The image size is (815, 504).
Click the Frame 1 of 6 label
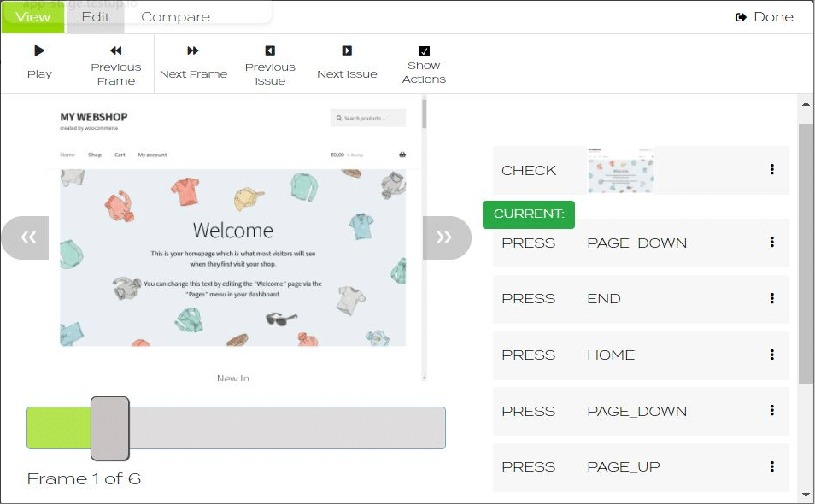point(84,478)
